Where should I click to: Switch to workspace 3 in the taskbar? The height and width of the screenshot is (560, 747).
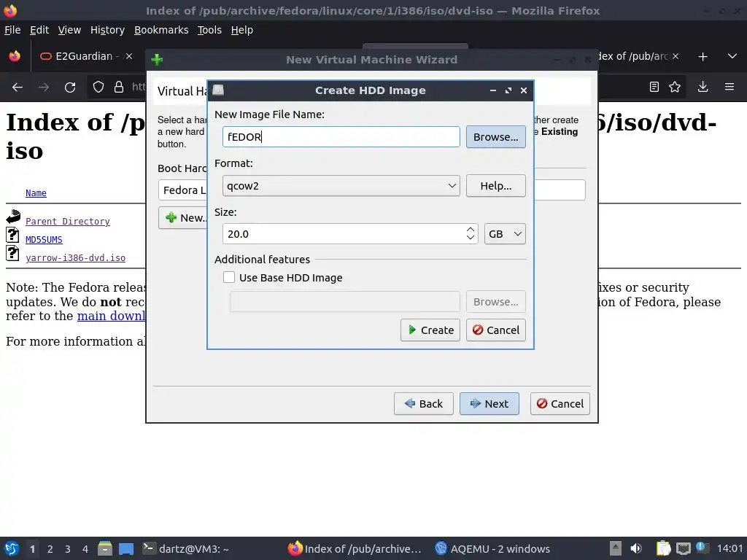click(x=68, y=549)
